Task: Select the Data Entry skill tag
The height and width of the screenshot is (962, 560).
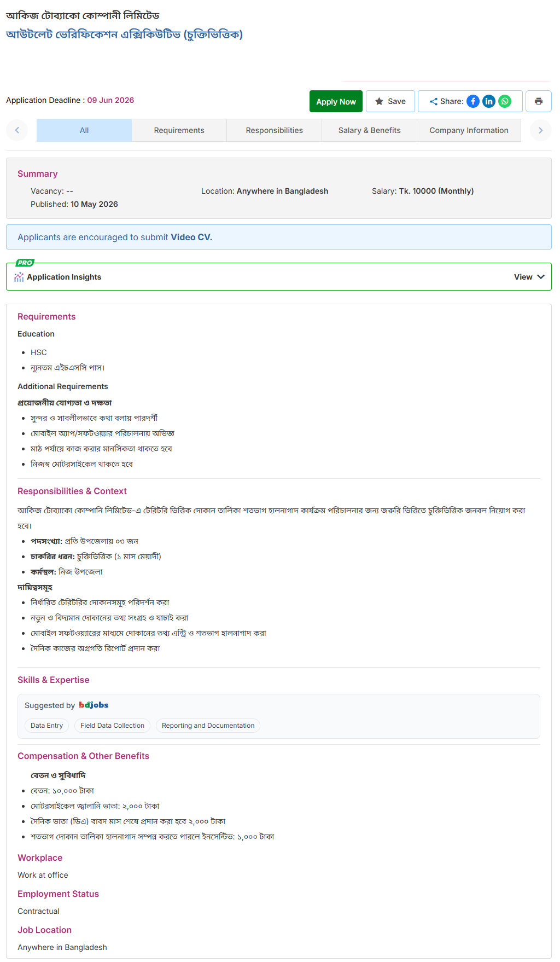Action: pyautogui.click(x=46, y=726)
